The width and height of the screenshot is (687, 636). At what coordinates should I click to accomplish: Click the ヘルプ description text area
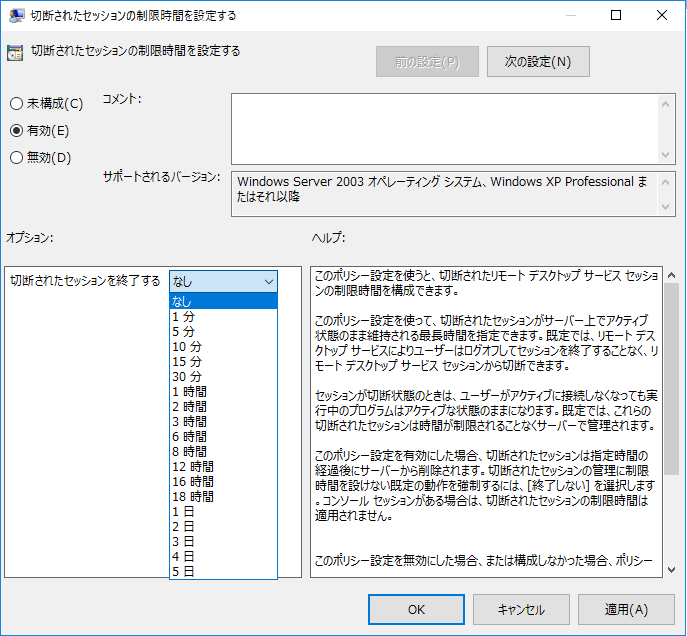point(486,422)
